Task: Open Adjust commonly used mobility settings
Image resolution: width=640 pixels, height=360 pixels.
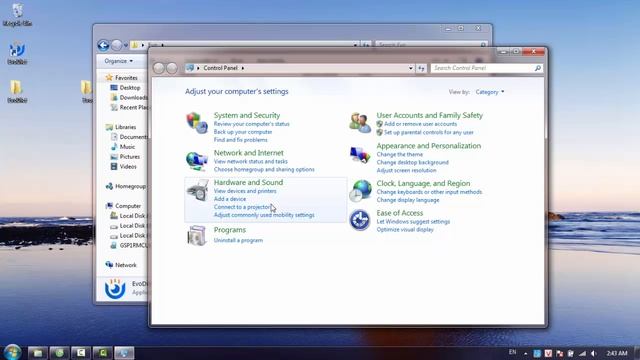Action: [x=264, y=215]
